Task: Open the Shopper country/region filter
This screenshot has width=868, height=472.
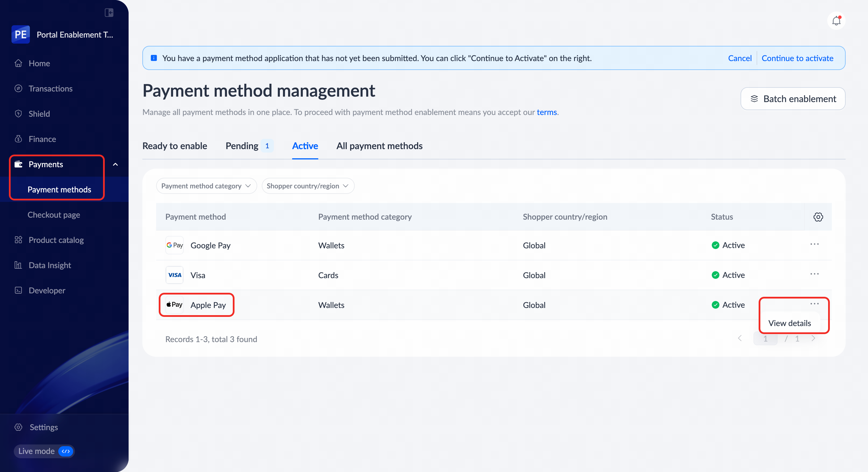Action: [308, 186]
